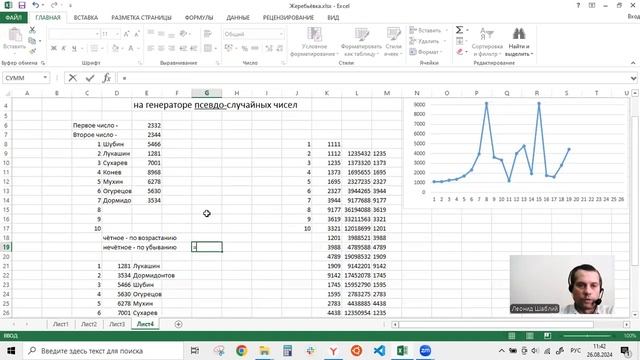Click the line chart on the sheet
The height and width of the screenshot is (360, 640).
coord(516,153)
